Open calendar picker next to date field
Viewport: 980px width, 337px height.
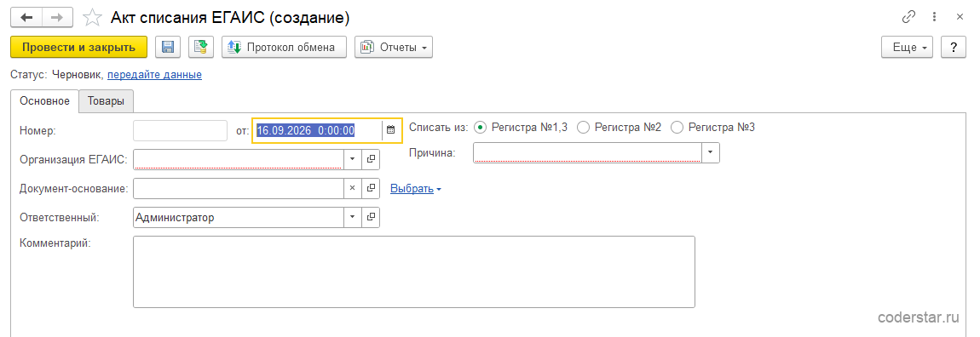(x=390, y=130)
